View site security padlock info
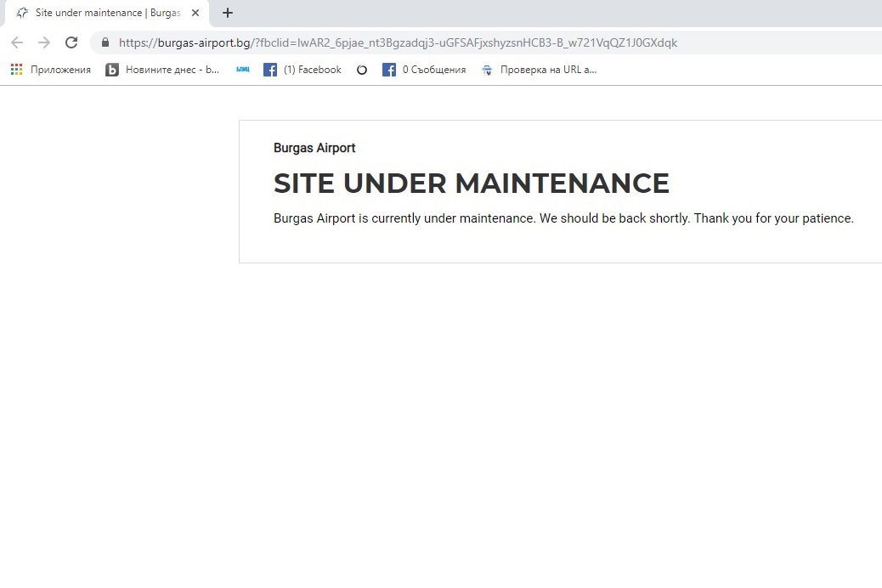The height and width of the screenshot is (588, 882). (105, 42)
